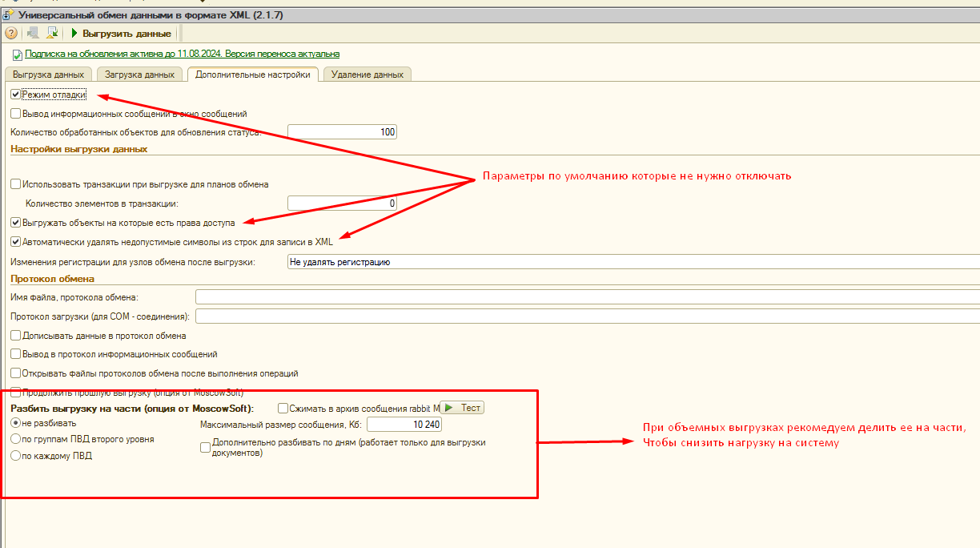Screen dimensions: 980x548
Task: Enable Использовать транзакции при выгрузке checkbox
Action: tap(16, 184)
